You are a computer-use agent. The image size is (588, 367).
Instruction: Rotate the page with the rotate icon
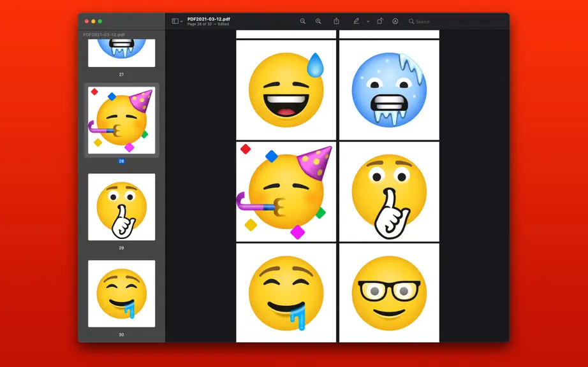(x=380, y=22)
